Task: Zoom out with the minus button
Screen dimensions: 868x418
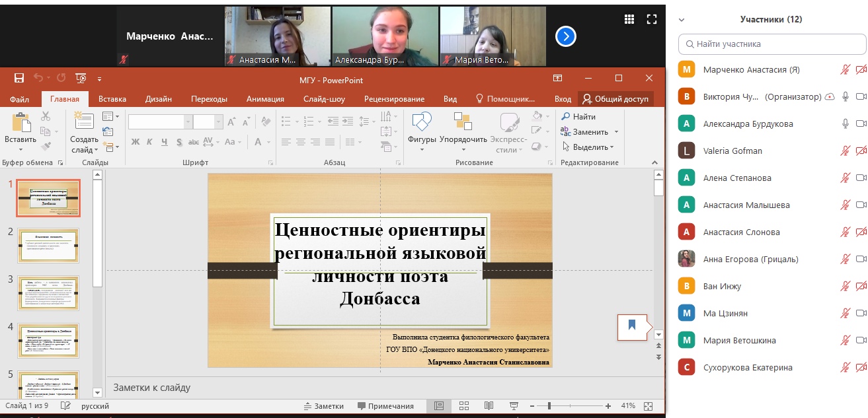Action: click(x=533, y=406)
